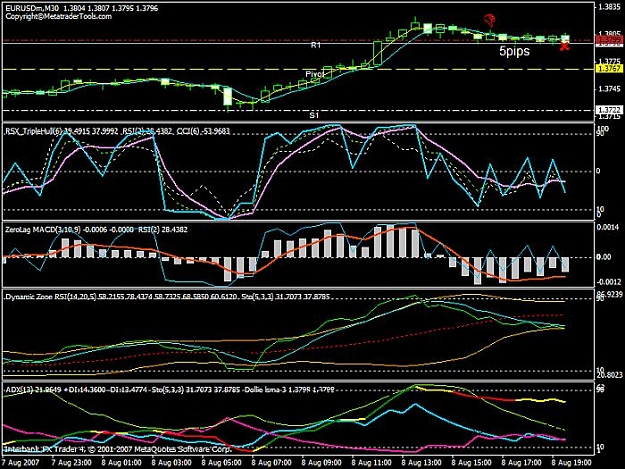Click the large white bearish candle near S1
The image size is (625, 469).
(x=227, y=96)
